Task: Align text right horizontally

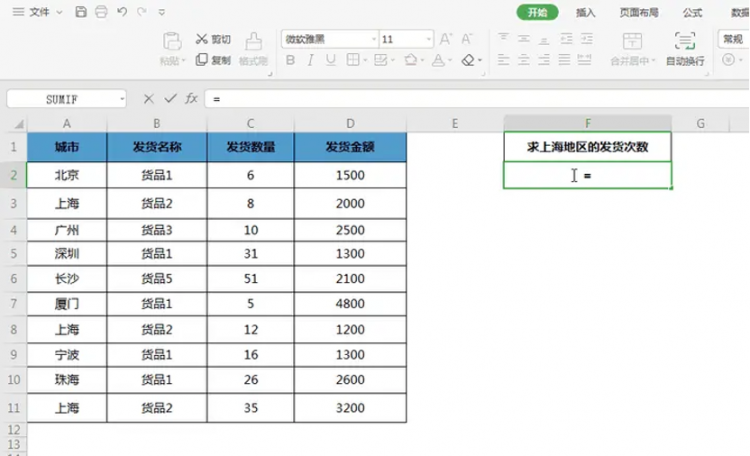Action: pos(544,60)
